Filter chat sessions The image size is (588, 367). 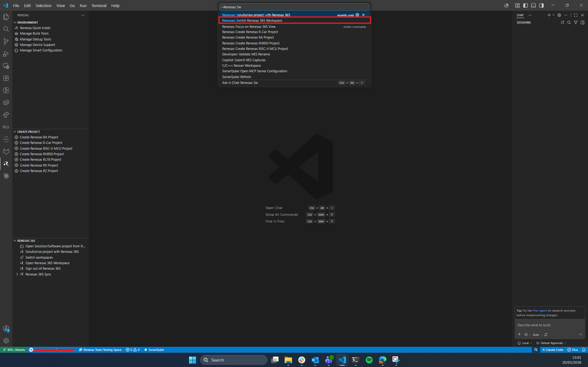click(x=576, y=22)
